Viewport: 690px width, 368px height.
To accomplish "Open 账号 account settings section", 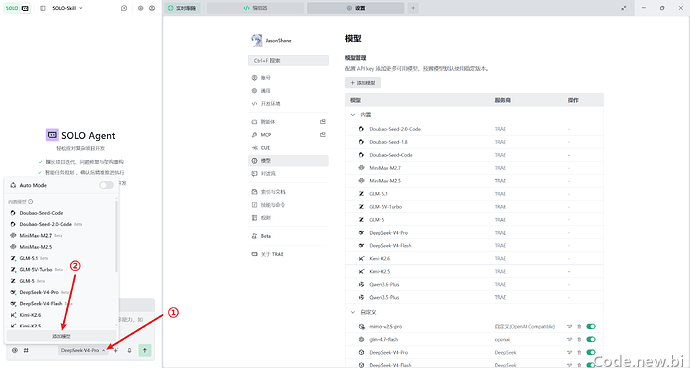I will point(288,78).
